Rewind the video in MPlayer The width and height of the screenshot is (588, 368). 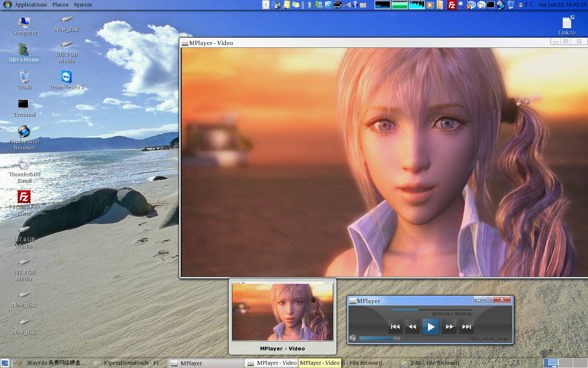coord(412,327)
